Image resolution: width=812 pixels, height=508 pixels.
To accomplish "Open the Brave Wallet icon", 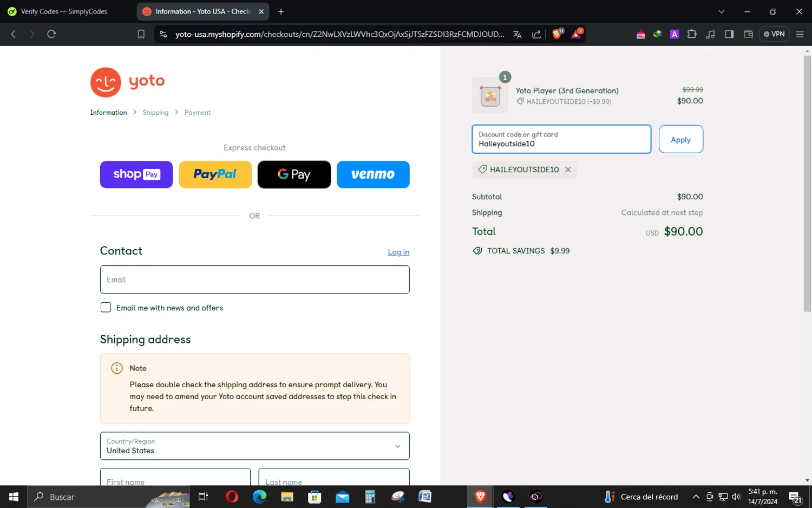I will coord(749,34).
